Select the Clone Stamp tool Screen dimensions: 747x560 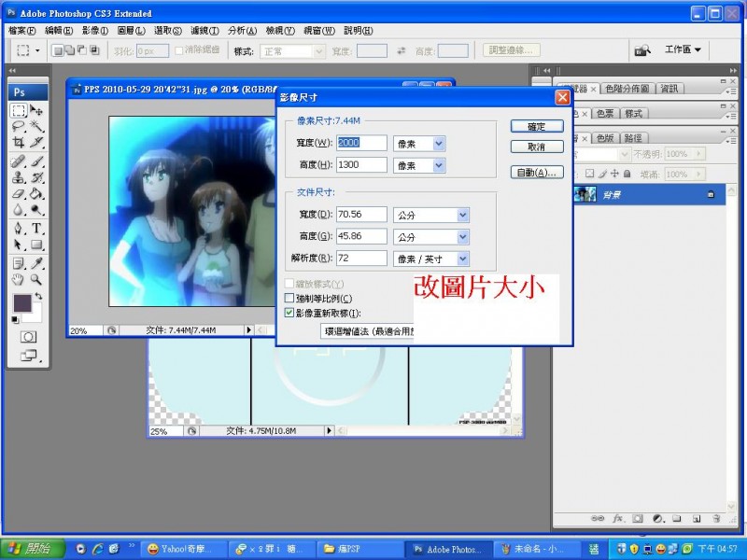pos(19,177)
